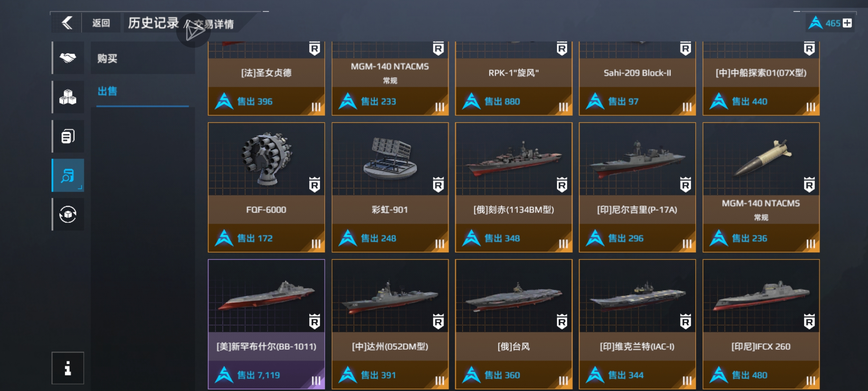
Task: Open the documents list sidebar icon
Action: tap(68, 136)
